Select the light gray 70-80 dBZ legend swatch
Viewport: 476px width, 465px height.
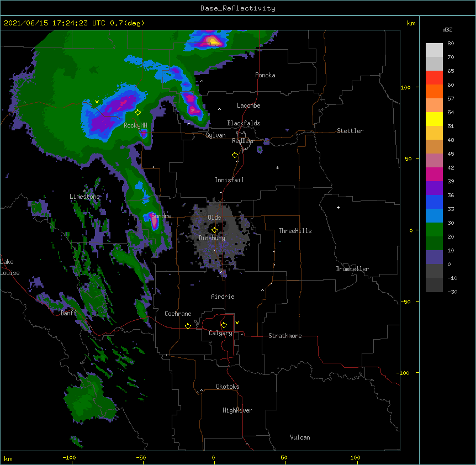click(x=434, y=50)
